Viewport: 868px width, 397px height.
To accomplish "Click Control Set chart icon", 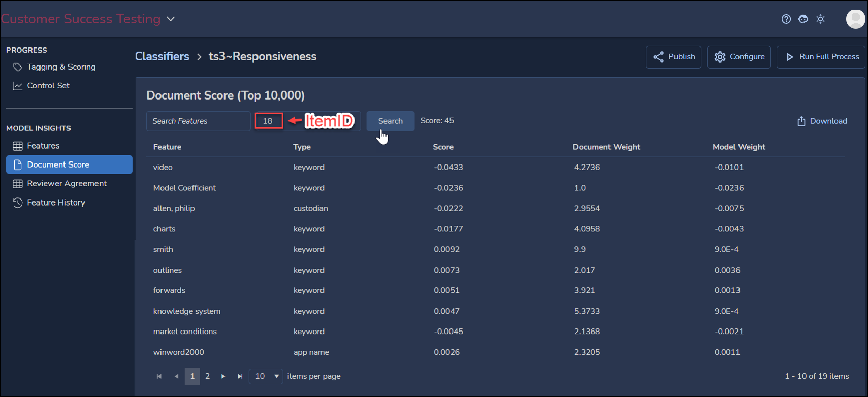I will pyautogui.click(x=18, y=86).
